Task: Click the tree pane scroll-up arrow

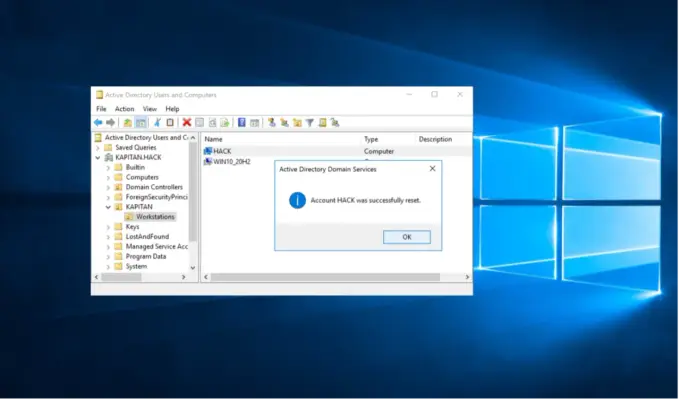Action: [193, 138]
